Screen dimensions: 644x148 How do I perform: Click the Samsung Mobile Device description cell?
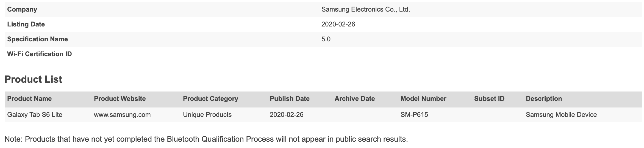click(x=561, y=115)
